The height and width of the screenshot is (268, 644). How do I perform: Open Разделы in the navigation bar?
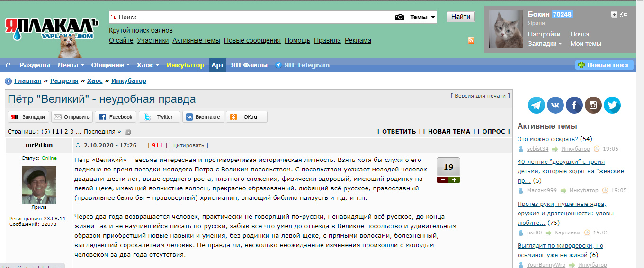tap(35, 65)
